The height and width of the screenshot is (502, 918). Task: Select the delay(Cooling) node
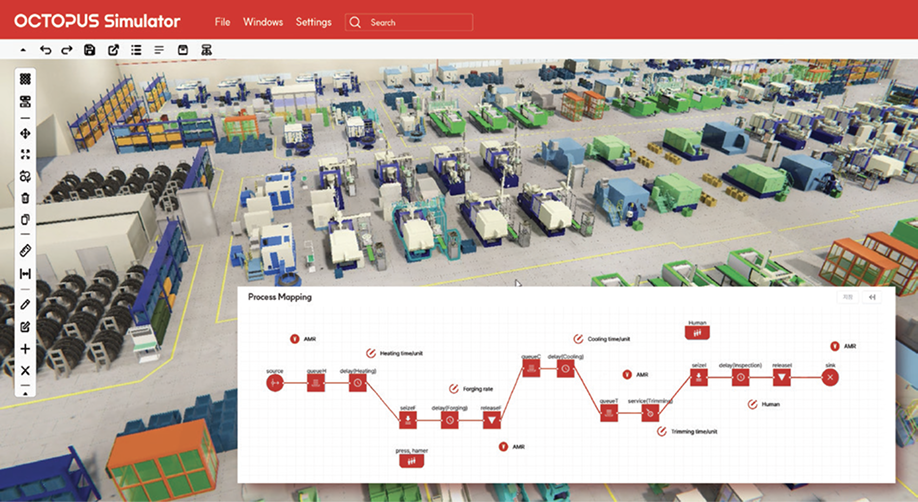[566, 368]
